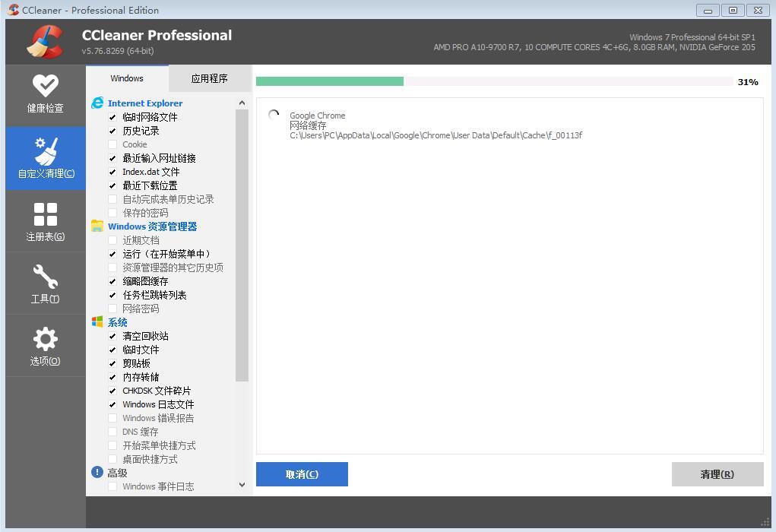Click the CCleaner Professional header title
The width and height of the screenshot is (776, 532).
pyautogui.click(x=157, y=35)
